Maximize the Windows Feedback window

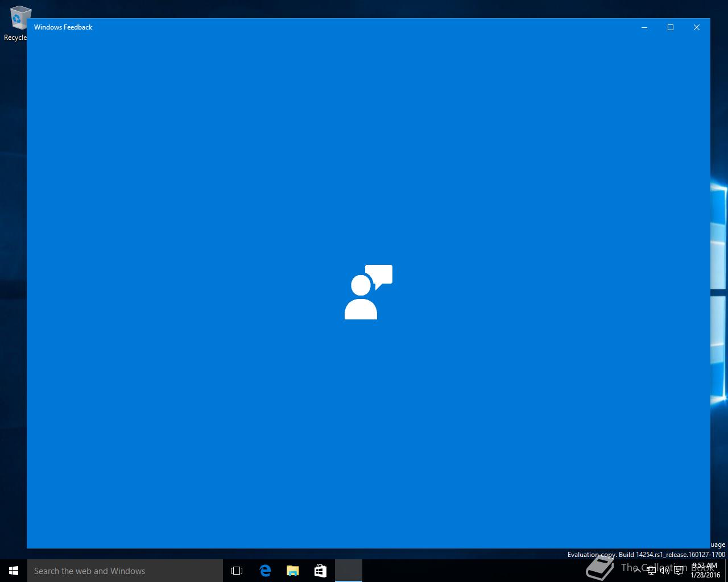(671, 27)
